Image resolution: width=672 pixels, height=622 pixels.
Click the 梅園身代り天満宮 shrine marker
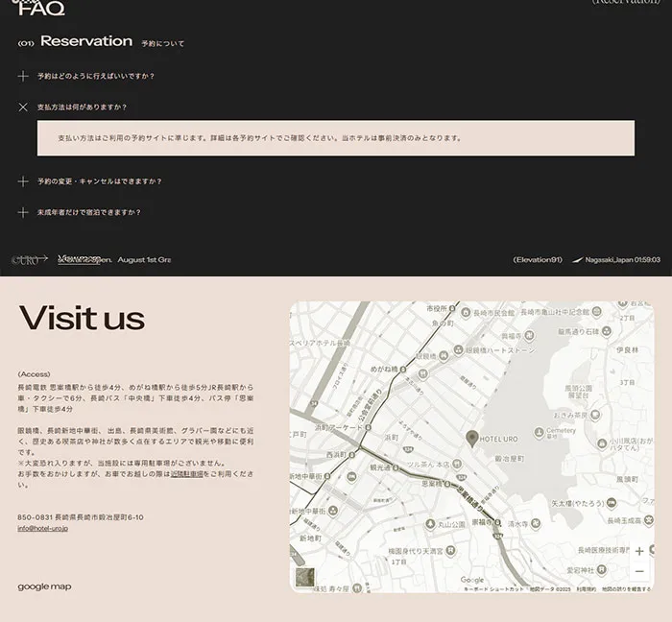pos(450,550)
